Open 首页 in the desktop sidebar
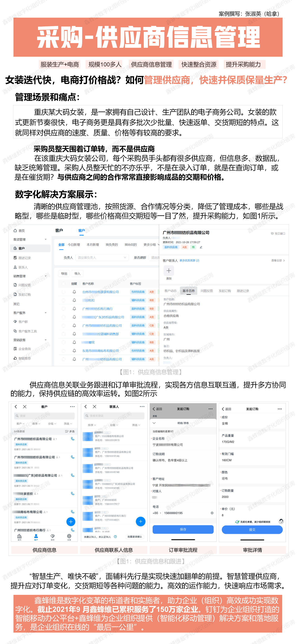Screen dimensions: 297x644 pyautogui.click(x=19, y=231)
